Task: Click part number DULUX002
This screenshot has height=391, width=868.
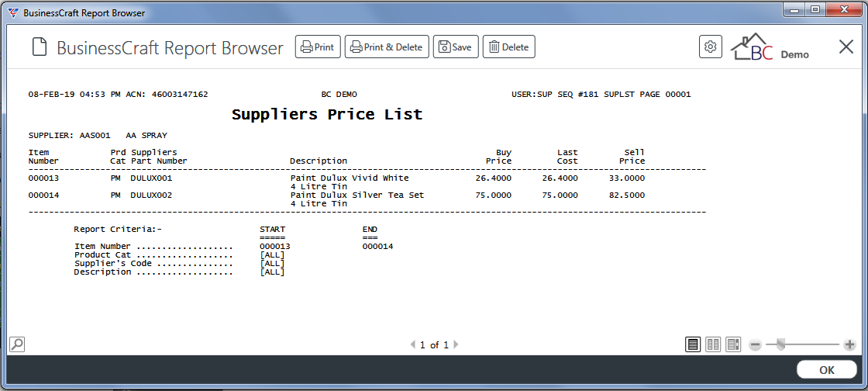Action: tap(151, 195)
